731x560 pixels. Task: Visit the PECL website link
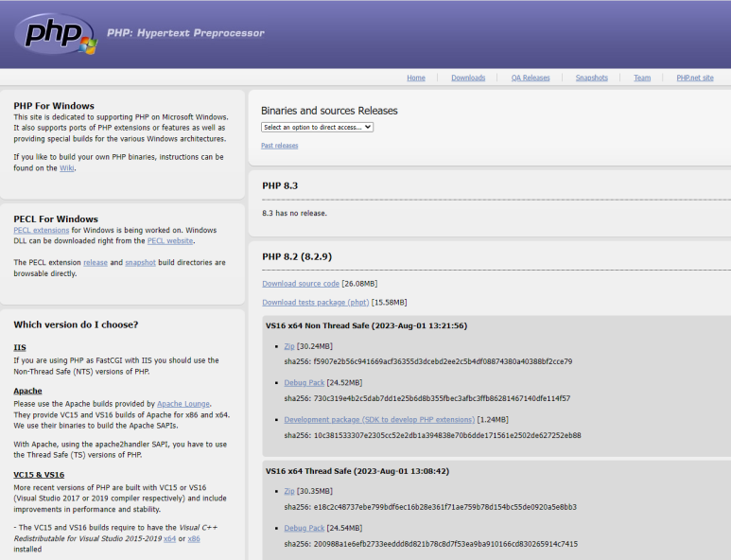170,241
